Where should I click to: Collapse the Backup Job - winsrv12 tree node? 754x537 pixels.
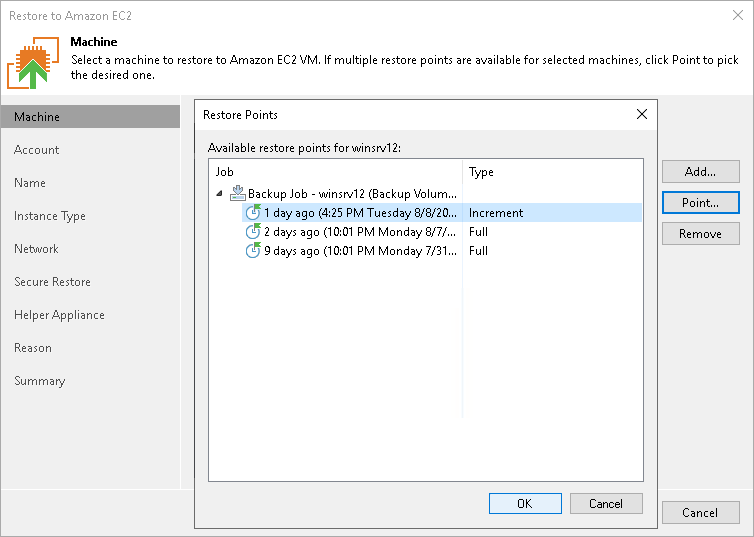220,193
